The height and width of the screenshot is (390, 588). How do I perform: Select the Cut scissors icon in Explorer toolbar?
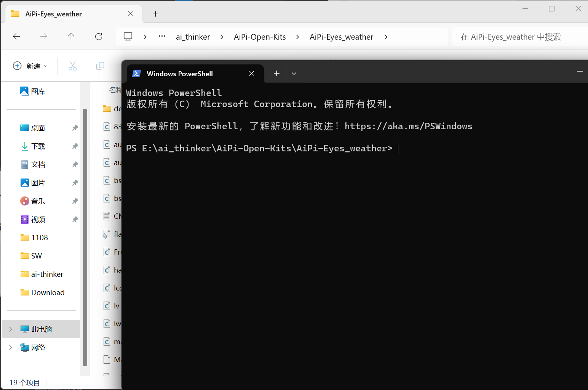click(x=73, y=66)
